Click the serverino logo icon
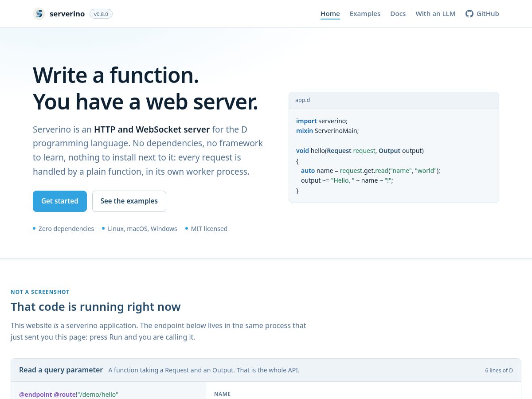This screenshot has width=532, height=399. pyautogui.click(x=39, y=14)
